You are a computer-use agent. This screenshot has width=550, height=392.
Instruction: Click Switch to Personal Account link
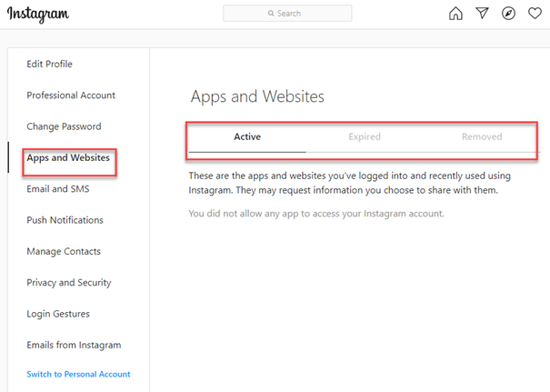point(78,374)
